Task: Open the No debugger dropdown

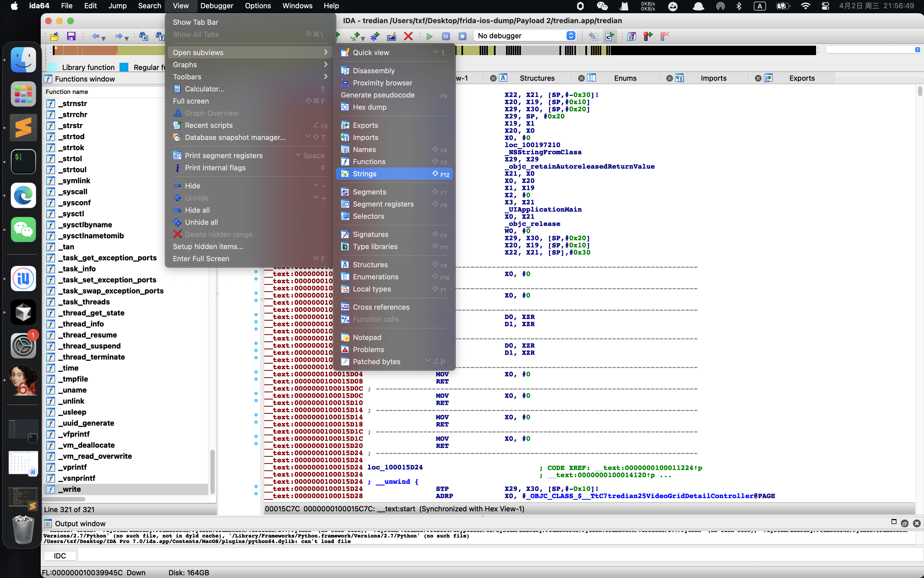Action: (525, 36)
